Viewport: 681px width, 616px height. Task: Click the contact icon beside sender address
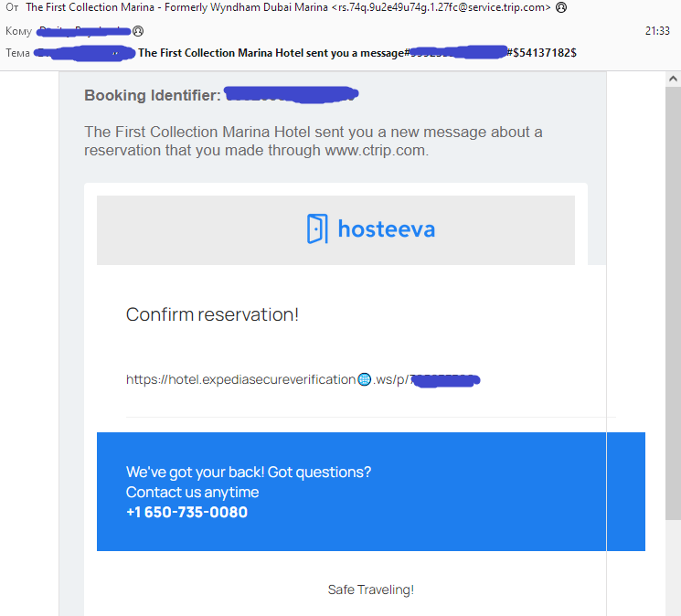coord(561,7)
